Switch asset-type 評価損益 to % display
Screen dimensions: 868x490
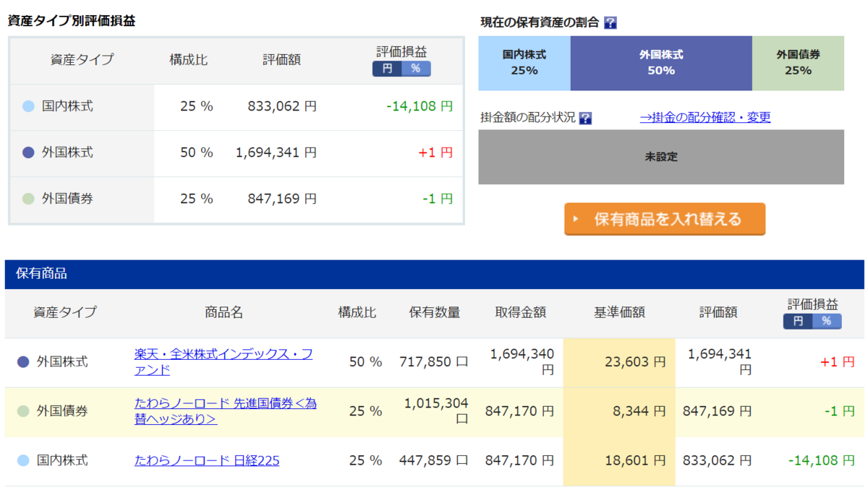pos(416,69)
